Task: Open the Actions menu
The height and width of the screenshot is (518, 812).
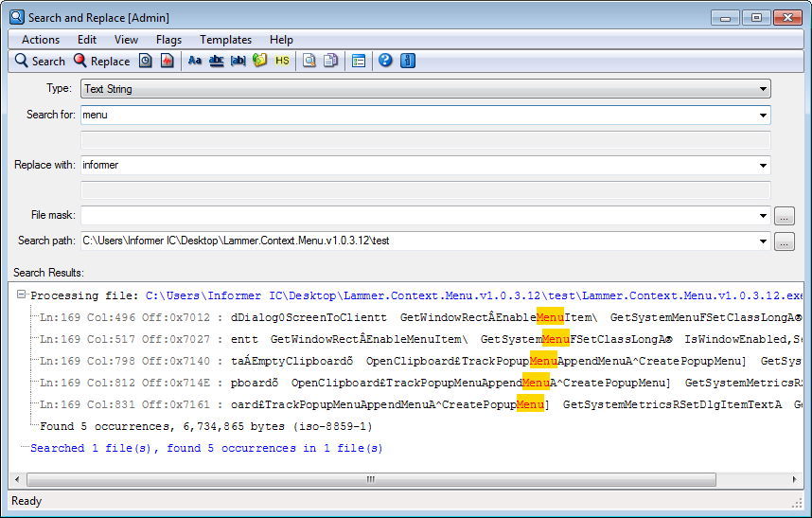Action: pyautogui.click(x=41, y=40)
